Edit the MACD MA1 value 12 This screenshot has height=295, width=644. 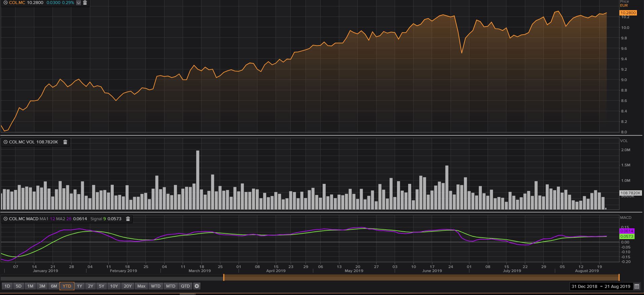[52, 219]
